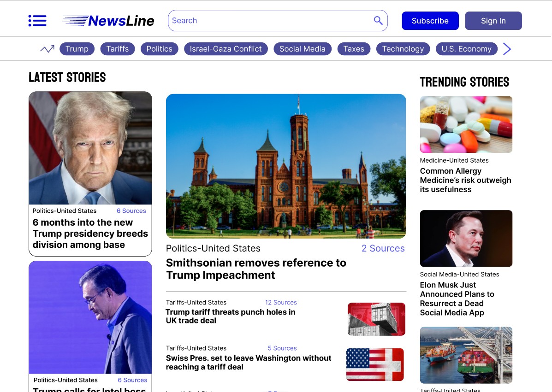This screenshot has height=392, width=552.
Task: Click the magnifying glass search icon
Action: tap(378, 21)
